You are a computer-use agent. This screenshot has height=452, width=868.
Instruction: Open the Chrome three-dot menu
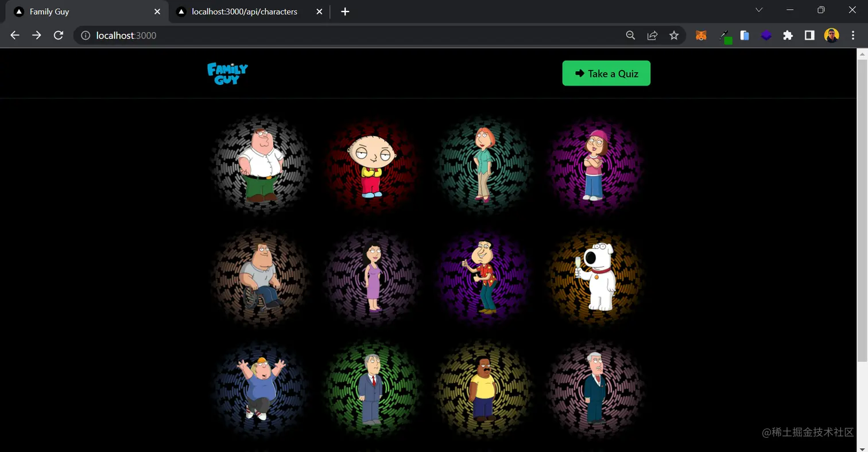853,36
